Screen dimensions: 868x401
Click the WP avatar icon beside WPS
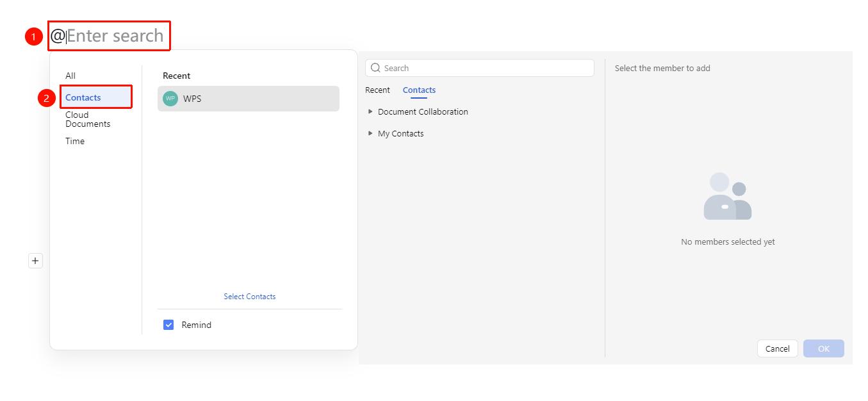pyautogui.click(x=170, y=99)
